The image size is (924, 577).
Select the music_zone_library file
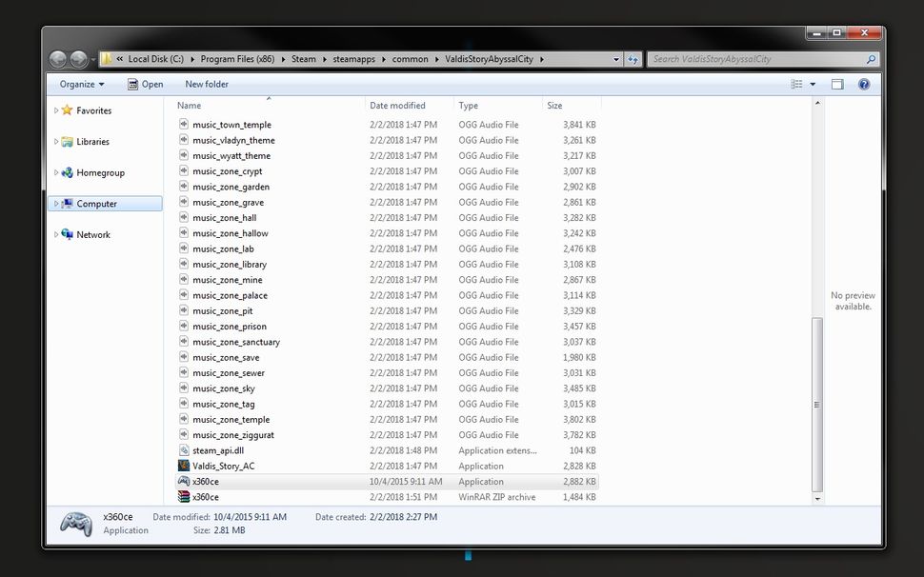click(x=230, y=265)
